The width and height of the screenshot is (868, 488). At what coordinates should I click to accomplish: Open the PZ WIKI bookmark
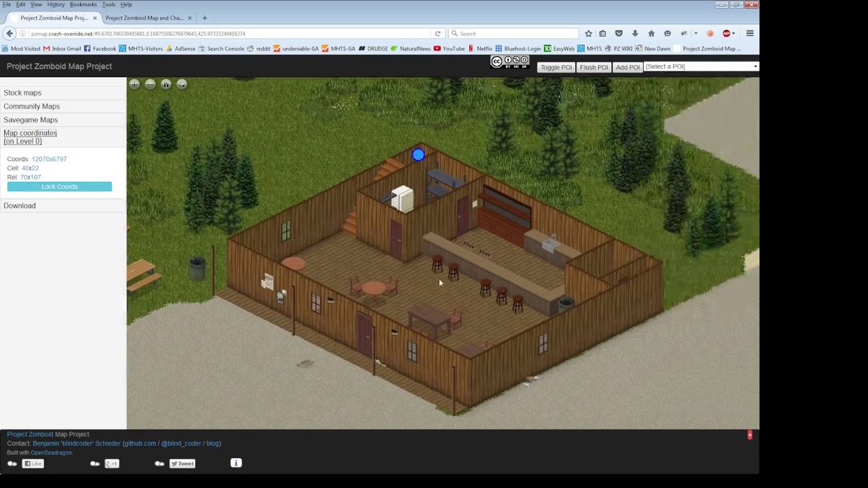[618, 49]
